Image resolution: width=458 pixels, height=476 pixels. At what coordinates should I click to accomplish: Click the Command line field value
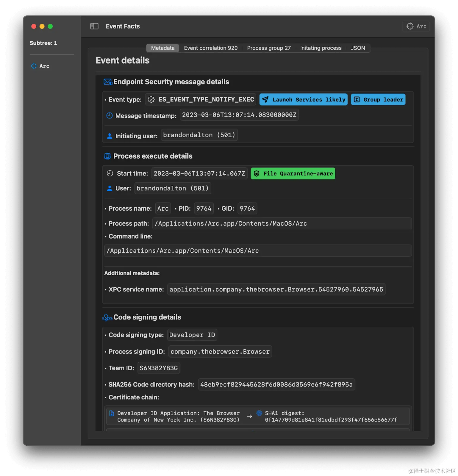[x=258, y=250]
